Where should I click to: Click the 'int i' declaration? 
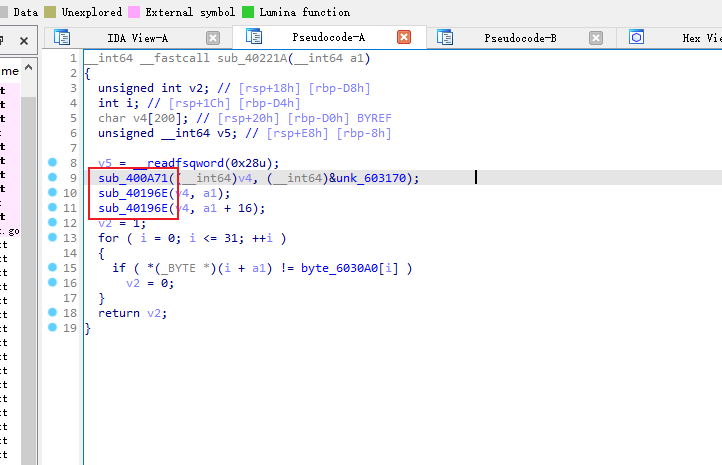click(x=118, y=103)
